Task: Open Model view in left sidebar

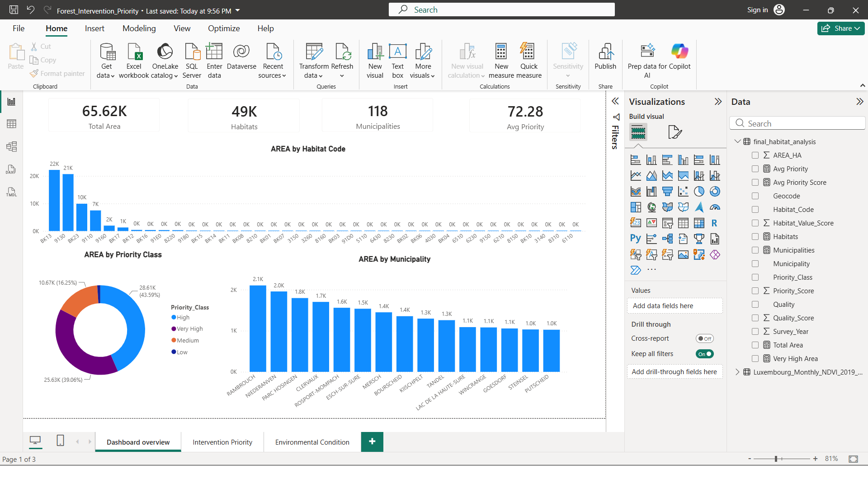Action: [x=11, y=146]
